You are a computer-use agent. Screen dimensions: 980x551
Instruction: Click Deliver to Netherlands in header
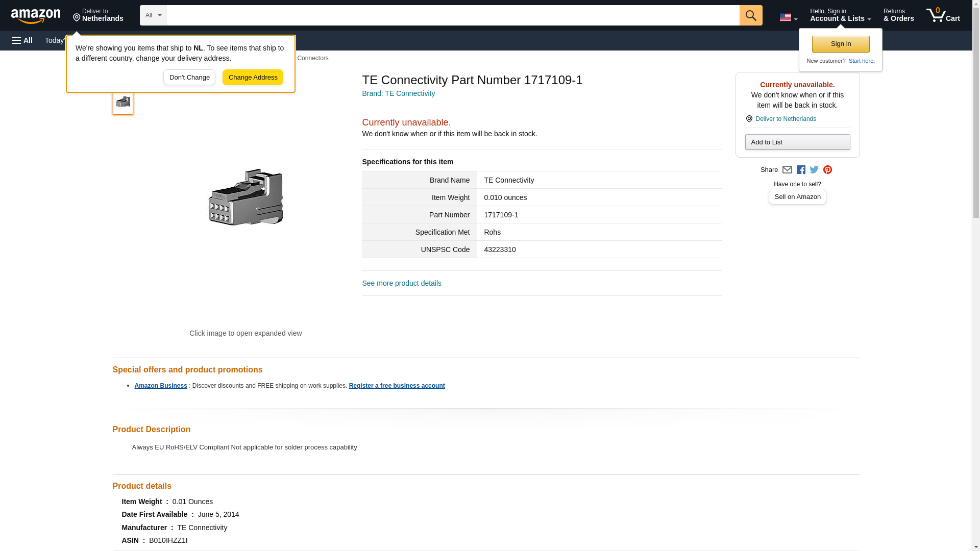coord(98,15)
